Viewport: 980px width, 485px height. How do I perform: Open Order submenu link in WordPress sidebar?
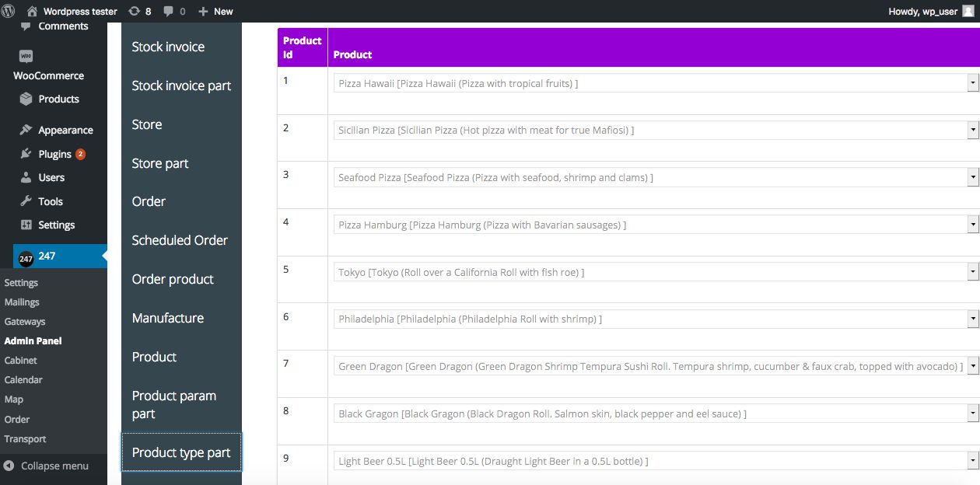click(16, 420)
